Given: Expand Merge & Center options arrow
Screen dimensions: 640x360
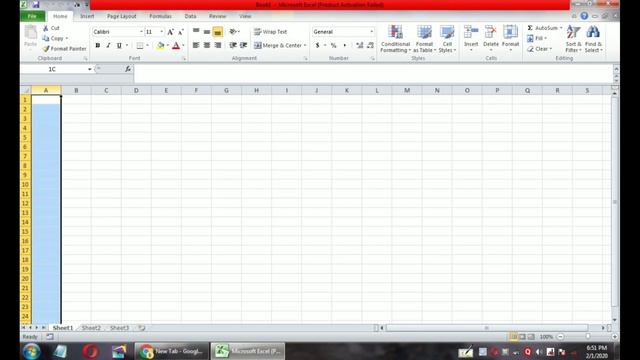Looking at the screenshot, I should pos(305,45).
